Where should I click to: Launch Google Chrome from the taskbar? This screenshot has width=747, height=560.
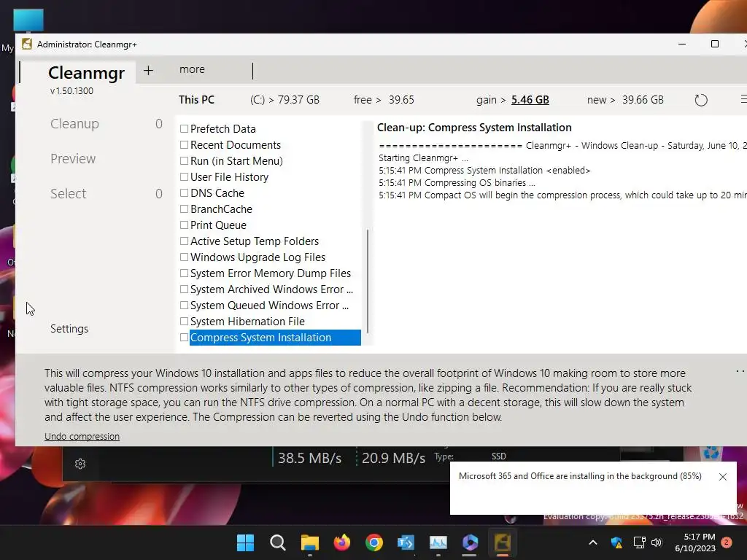pyautogui.click(x=374, y=542)
